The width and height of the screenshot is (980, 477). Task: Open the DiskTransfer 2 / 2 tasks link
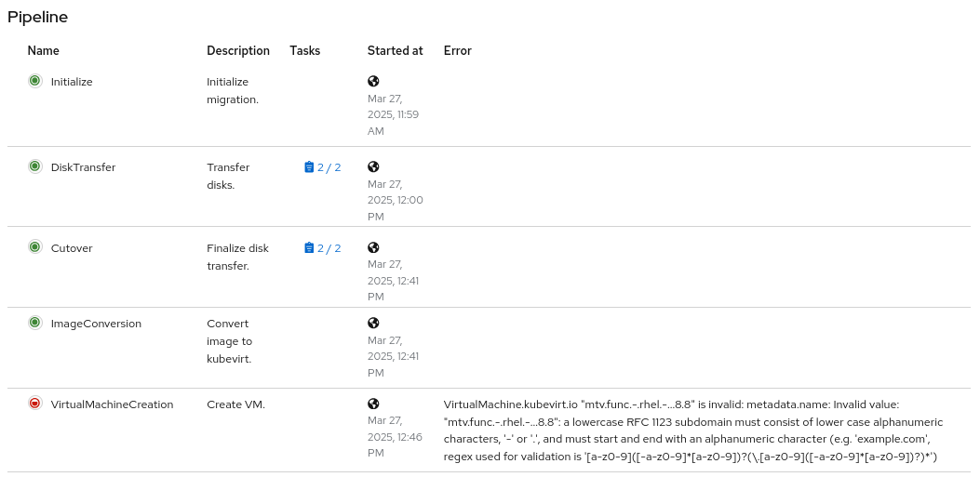[323, 167]
